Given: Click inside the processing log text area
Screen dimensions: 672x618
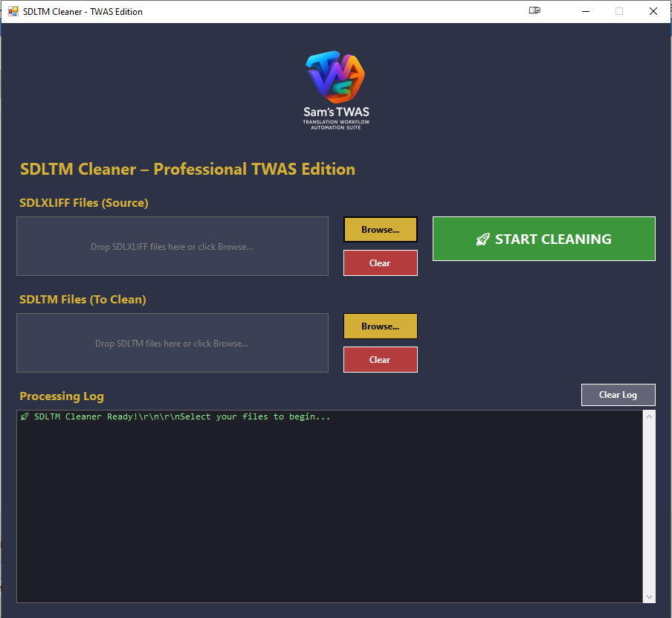Looking at the screenshot, I should click(329, 506).
